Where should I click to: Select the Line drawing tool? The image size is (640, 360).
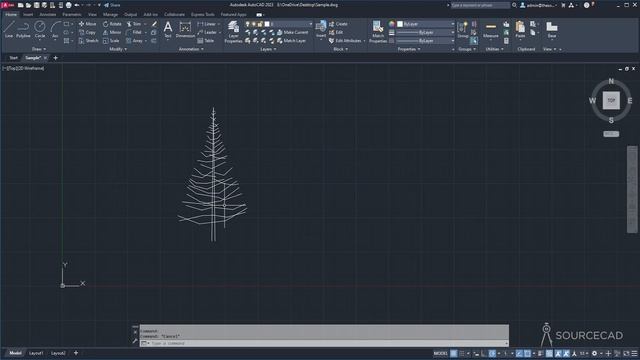(9, 30)
